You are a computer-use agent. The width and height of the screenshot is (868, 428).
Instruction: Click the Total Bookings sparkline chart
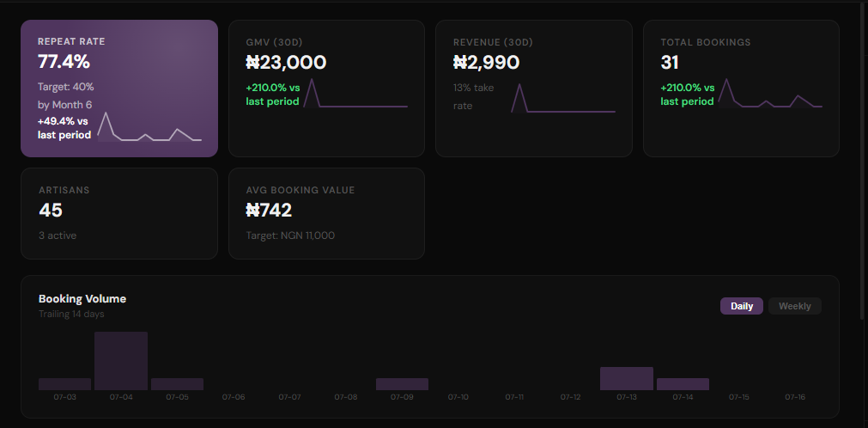770,93
